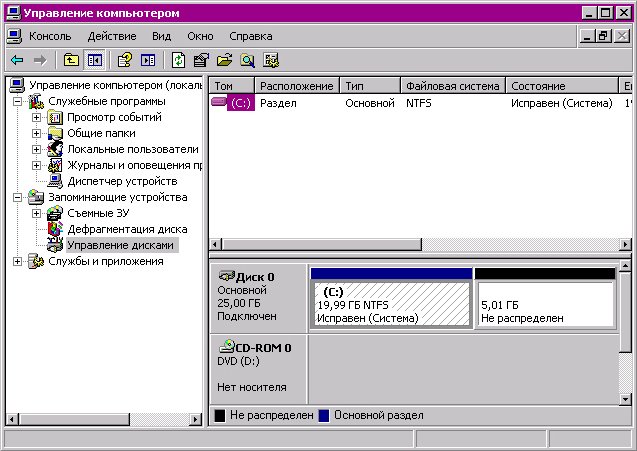Click the blue Основной раздел legend swatch
Screen dimensions: 637x451
pos(324,416)
